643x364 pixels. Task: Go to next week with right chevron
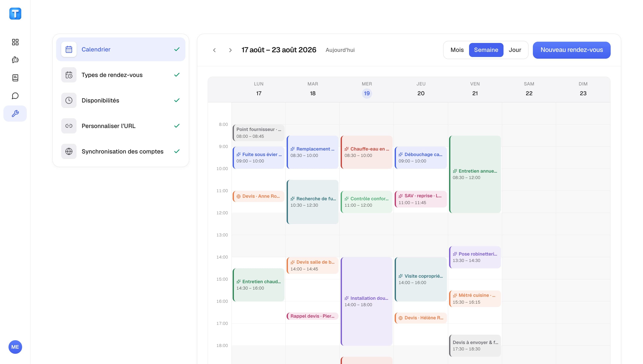click(x=230, y=50)
